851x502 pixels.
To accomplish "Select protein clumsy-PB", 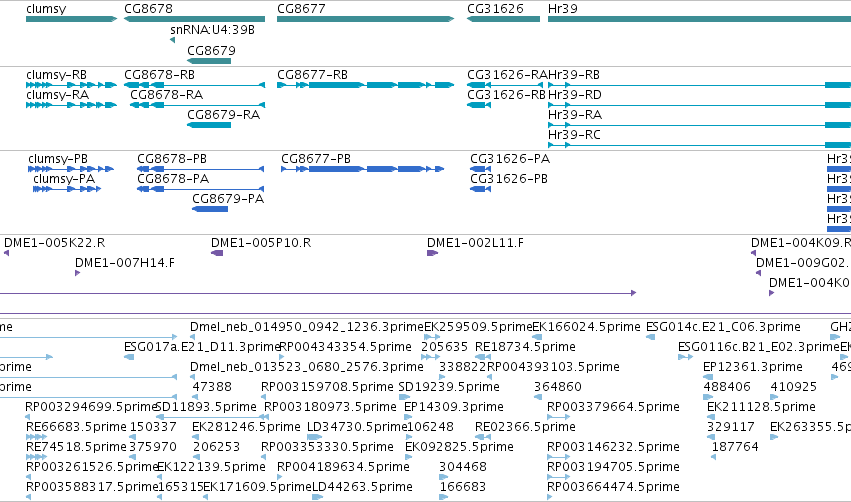I will click(x=58, y=158).
